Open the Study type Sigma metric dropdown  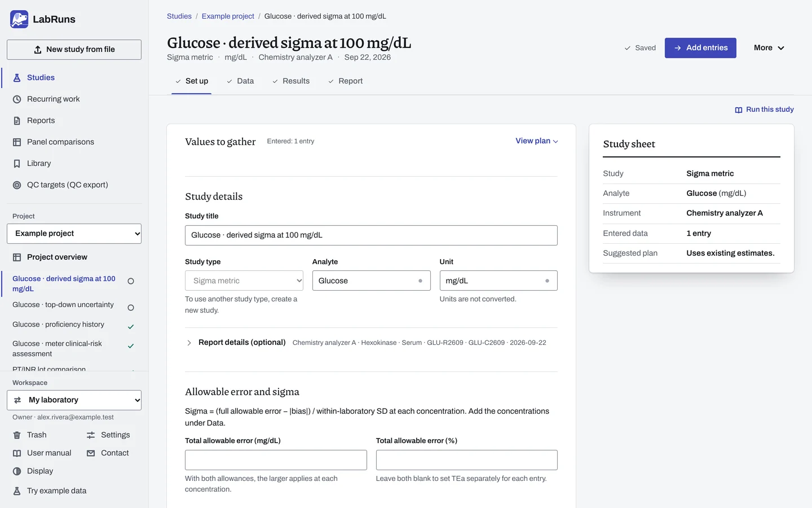click(x=244, y=281)
